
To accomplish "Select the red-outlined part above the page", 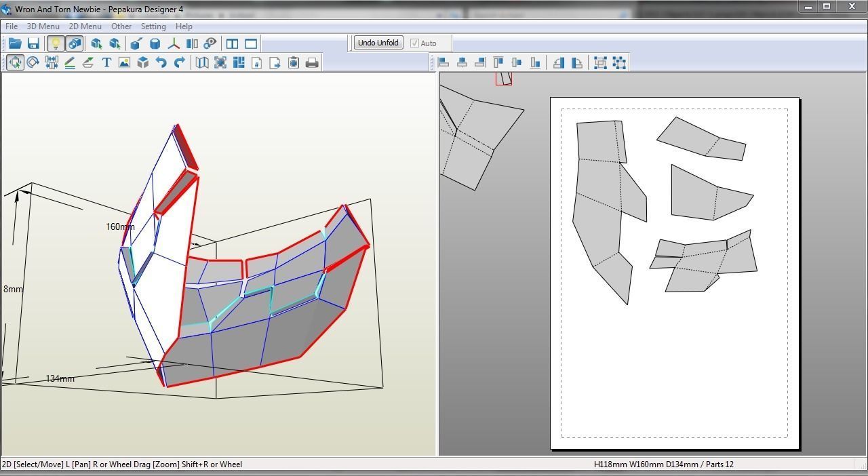I will (503, 78).
